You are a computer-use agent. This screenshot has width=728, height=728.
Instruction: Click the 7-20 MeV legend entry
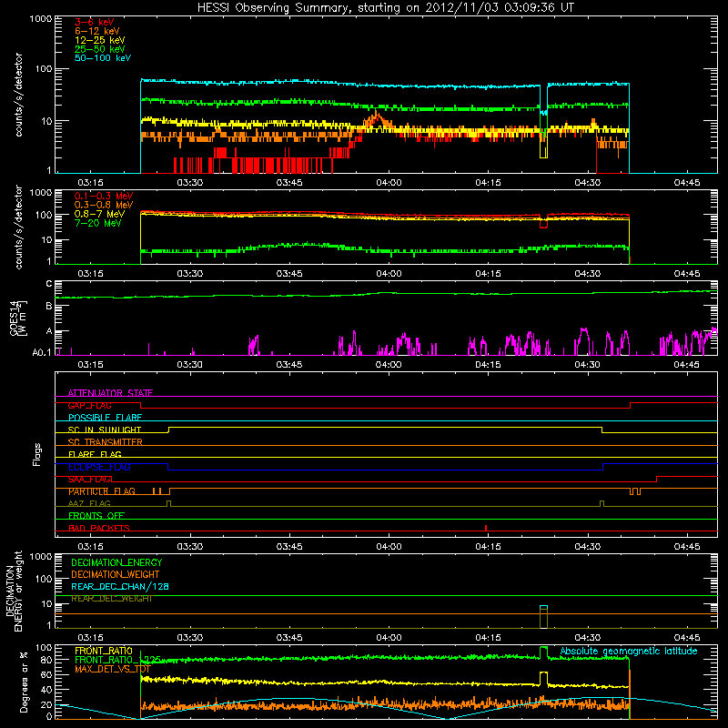pyautogui.click(x=98, y=223)
